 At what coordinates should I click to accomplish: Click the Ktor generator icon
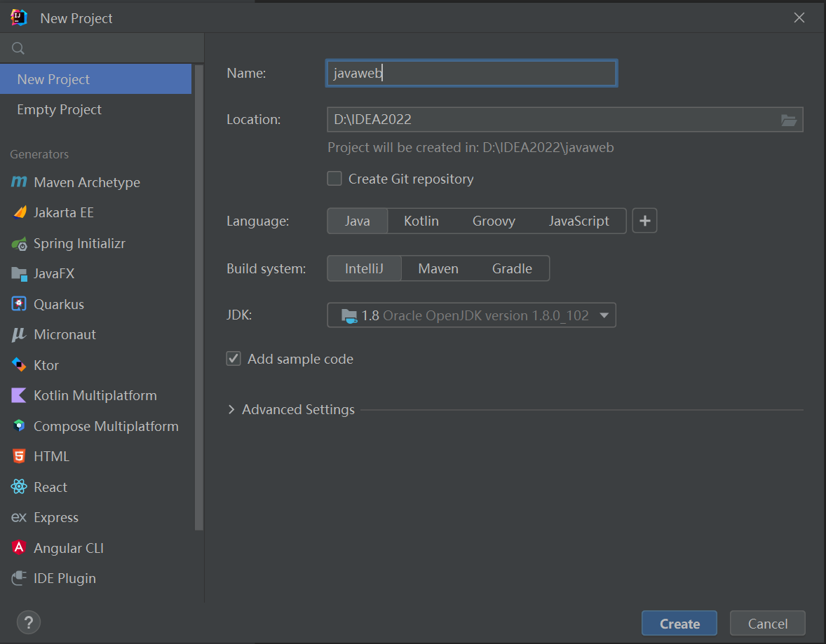point(19,365)
